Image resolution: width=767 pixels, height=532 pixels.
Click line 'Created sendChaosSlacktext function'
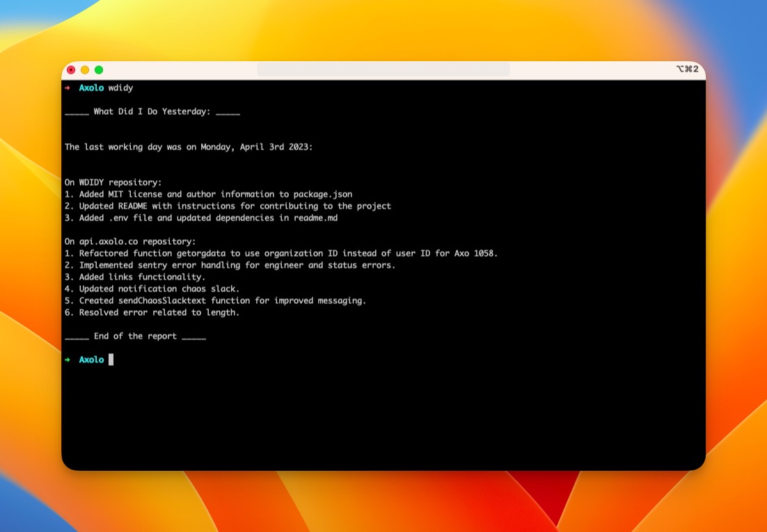point(215,300)
